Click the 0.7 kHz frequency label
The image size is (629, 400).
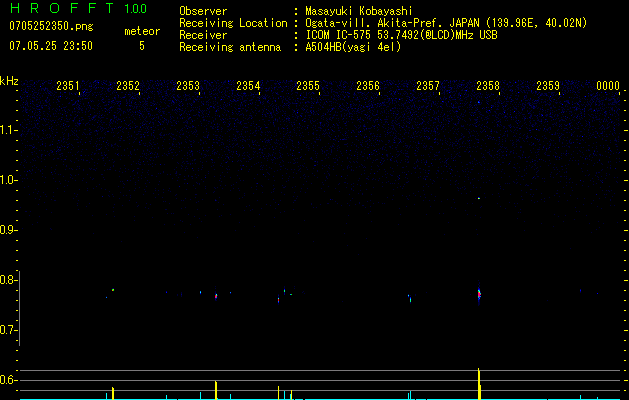pyautogui.click(x=8, y=330)
